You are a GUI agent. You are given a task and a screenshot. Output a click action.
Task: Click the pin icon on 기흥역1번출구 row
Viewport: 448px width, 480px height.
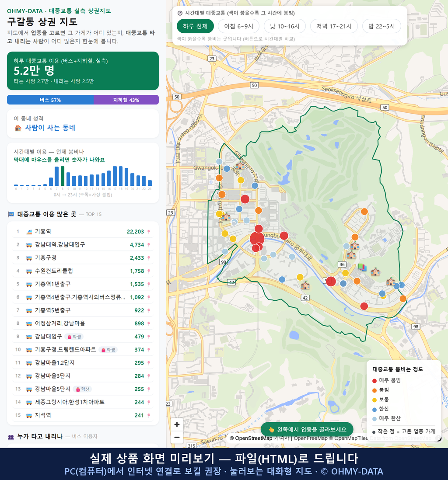[149, 285]
